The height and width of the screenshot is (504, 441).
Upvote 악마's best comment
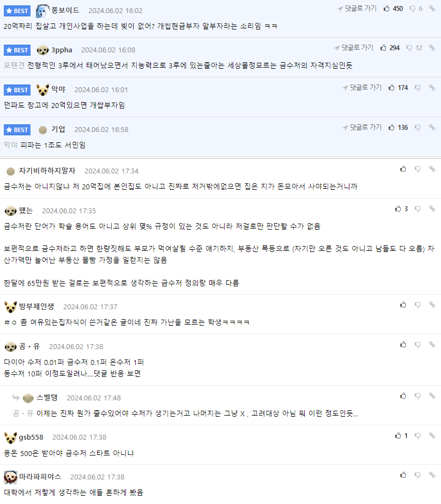point(391,88)
